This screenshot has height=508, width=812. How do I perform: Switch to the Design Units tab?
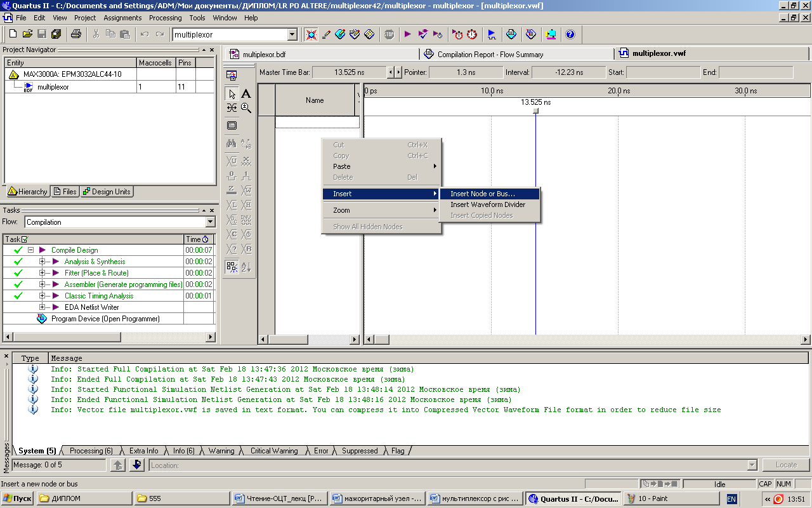point(107,192)
